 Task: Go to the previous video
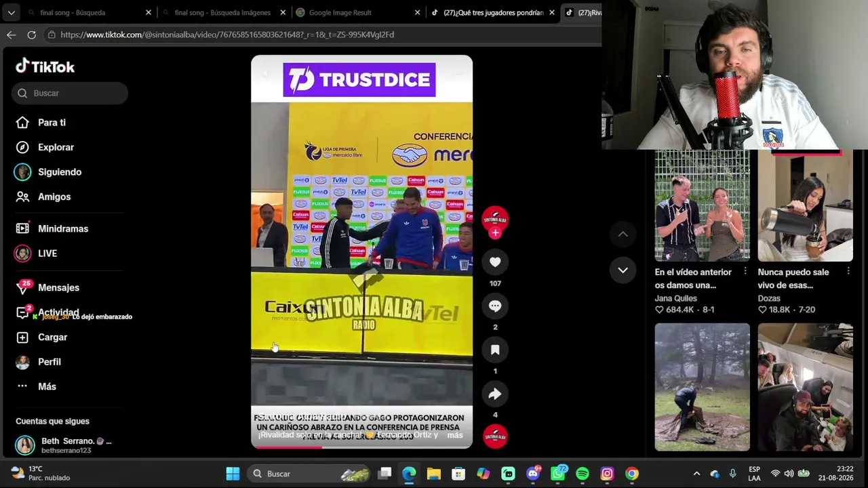pyautogui.click(x=623, y=235)
